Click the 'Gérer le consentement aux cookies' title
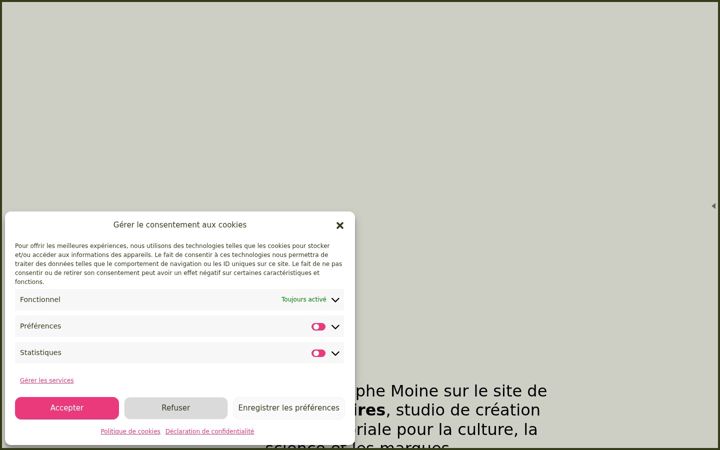This screenshot has height=450, width=720. (180, 225)
